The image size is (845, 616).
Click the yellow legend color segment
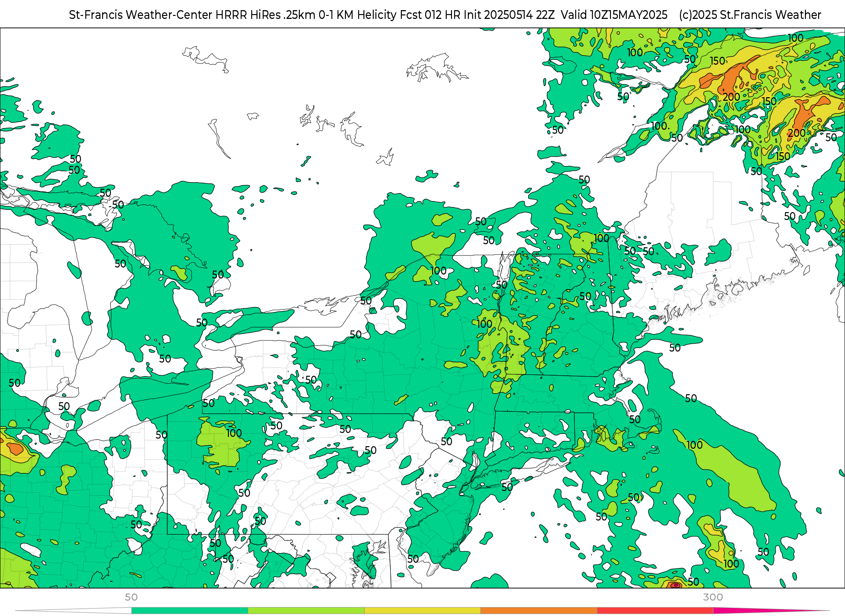(422, 611)
